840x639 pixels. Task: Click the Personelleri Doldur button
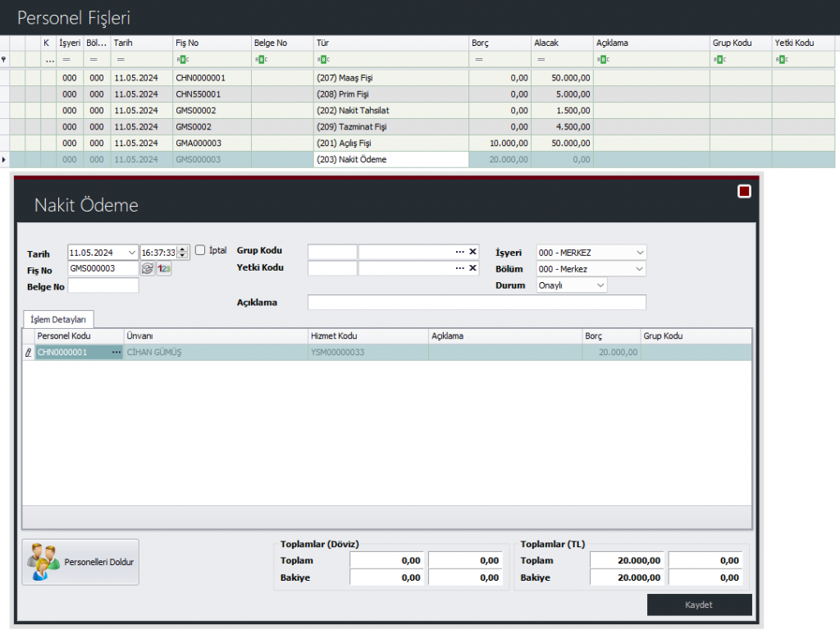click(80, 562)
